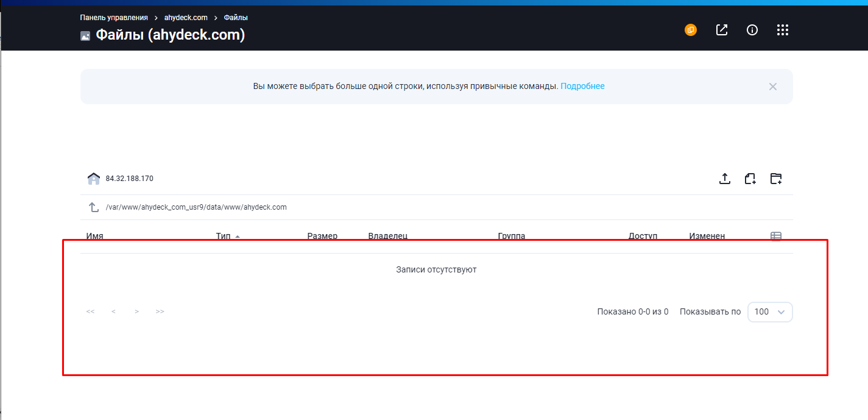
Task: Click the Записи отсутствуют message
Action: pyautogui.click(x=436, y=269)
